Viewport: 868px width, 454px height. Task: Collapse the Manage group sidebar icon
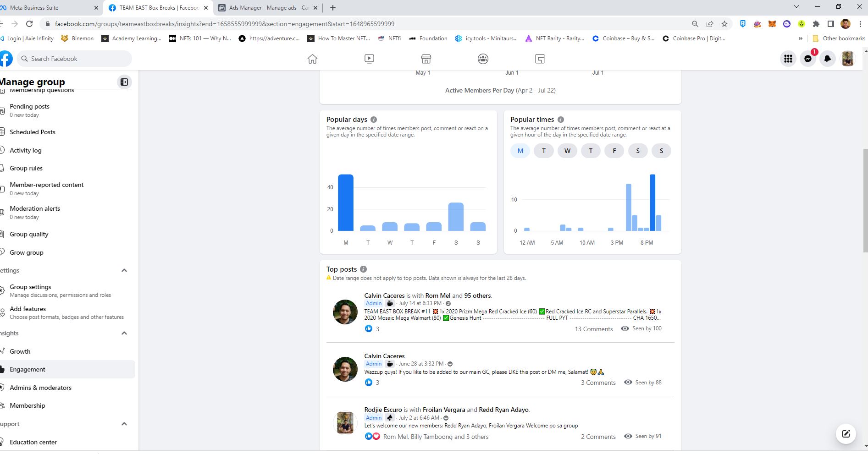(124, 82)
